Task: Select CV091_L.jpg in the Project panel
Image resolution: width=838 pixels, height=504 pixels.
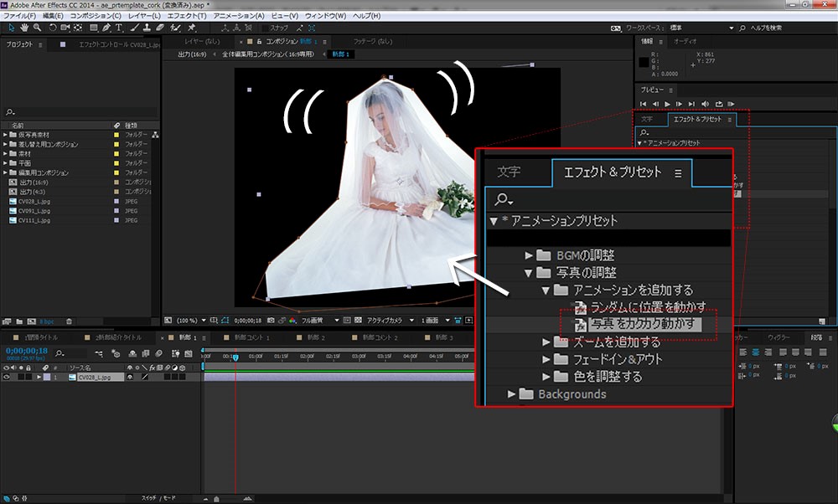Action: [34, 210]
